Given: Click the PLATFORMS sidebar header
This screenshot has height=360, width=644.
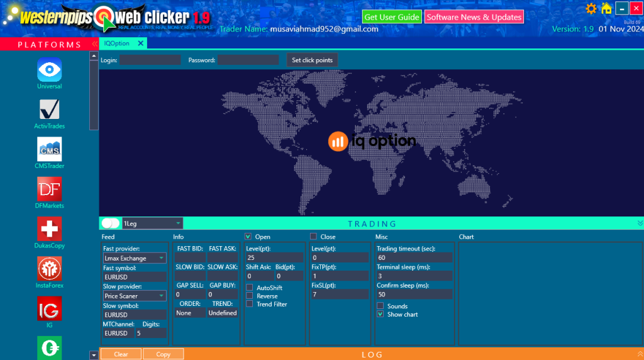Looking at the screenshot, I should click(x=49, y=45).
